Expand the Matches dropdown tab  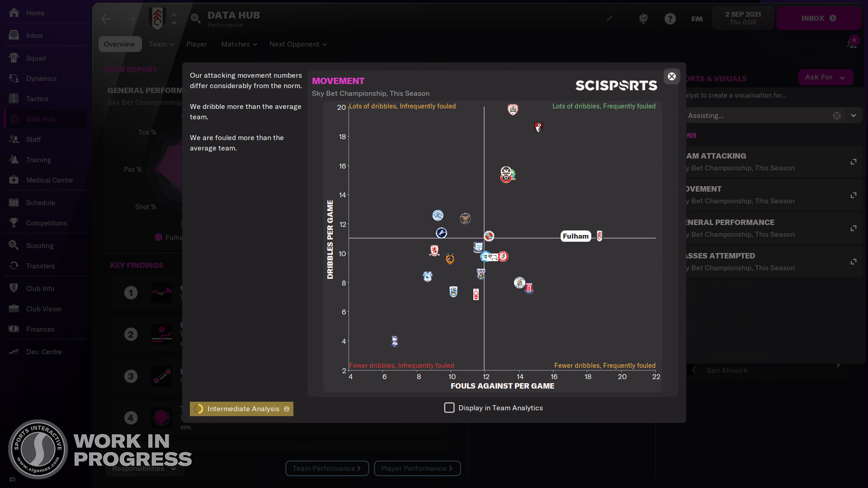[238, 44]
